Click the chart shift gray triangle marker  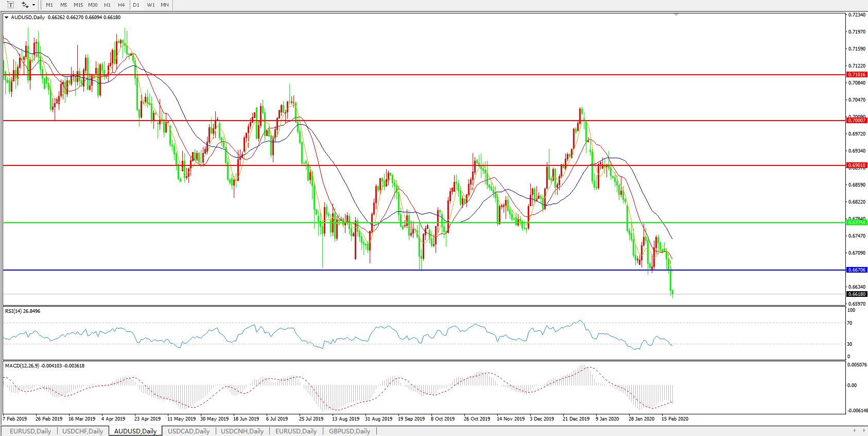click(x=676, y=15)
